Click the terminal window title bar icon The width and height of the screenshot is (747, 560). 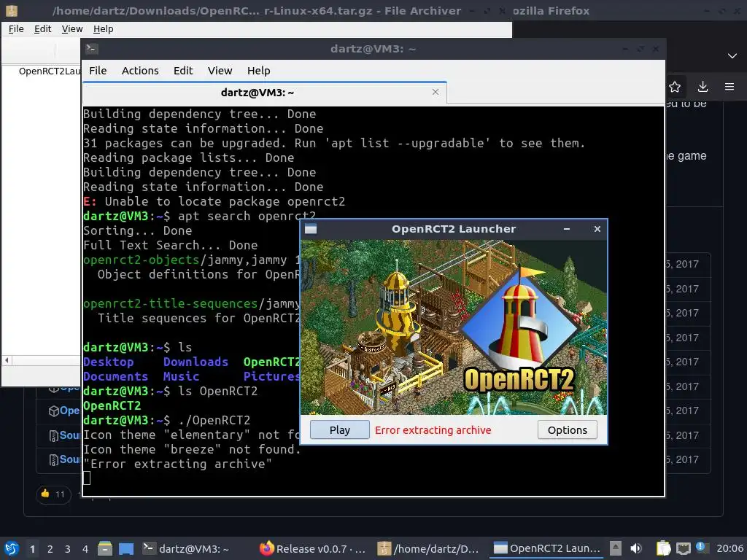click(92, 49)
